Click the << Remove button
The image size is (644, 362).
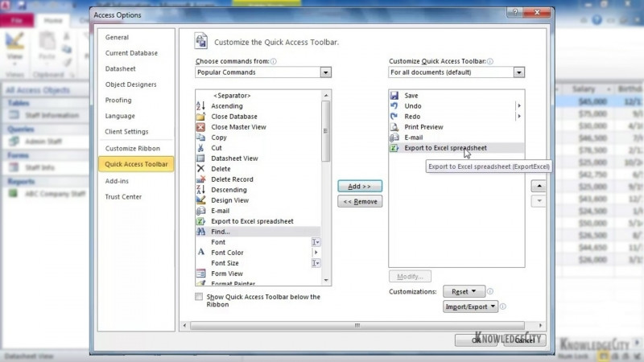tap(360, 202)
